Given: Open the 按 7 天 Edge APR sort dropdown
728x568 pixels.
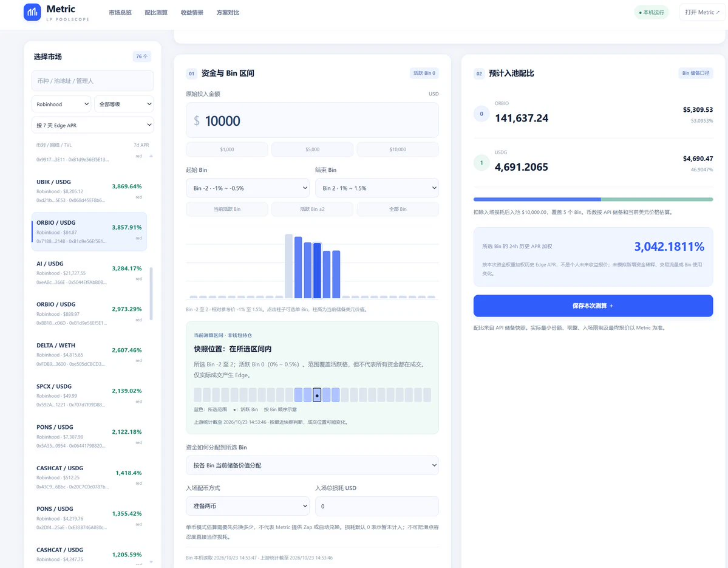Looking at the screenshot, I should pyautogui.click(x=93, y=125).
